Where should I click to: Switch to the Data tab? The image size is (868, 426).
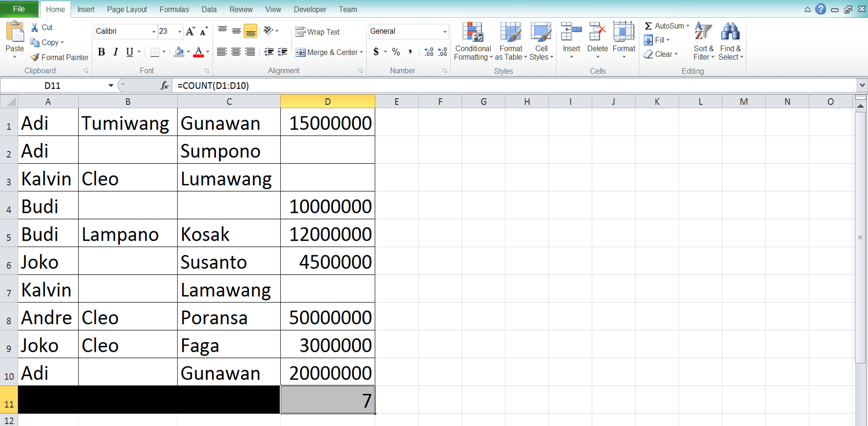click(209, 9)
